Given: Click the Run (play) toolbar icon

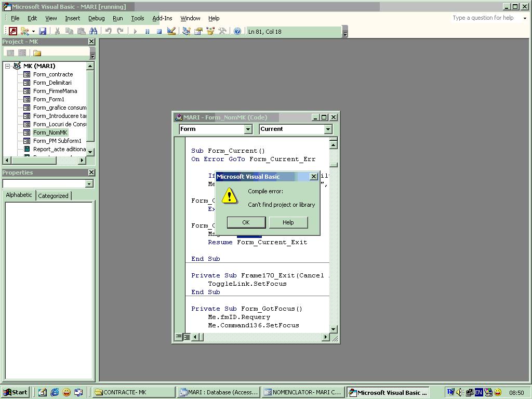Looking at the screenshot, I should 136,31.
